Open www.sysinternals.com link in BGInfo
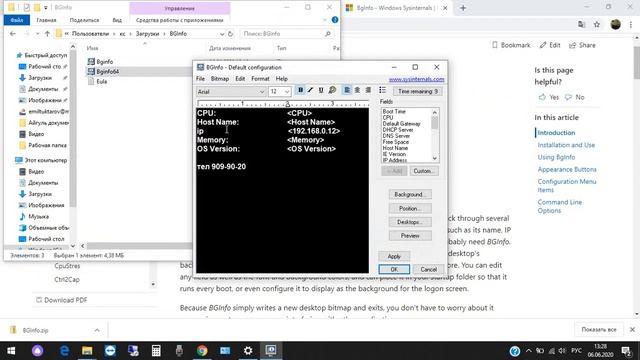Viewport: 640px width, 360px height. 416,79
